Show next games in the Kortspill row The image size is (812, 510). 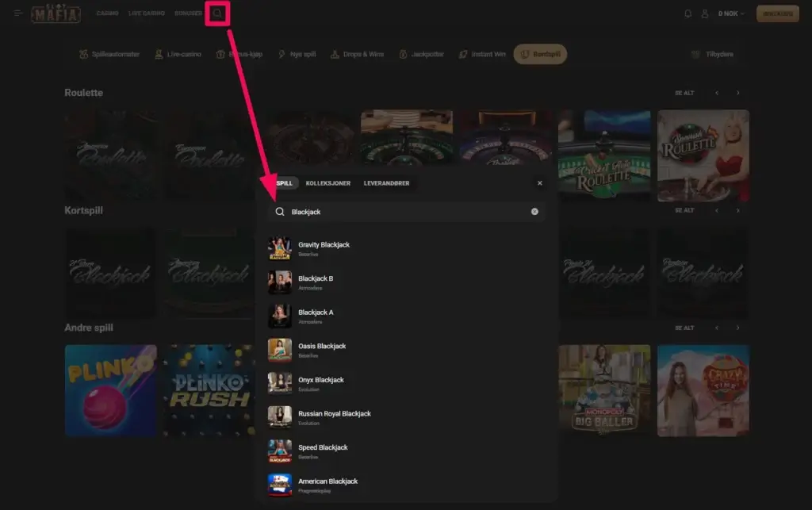coord(738,210)
